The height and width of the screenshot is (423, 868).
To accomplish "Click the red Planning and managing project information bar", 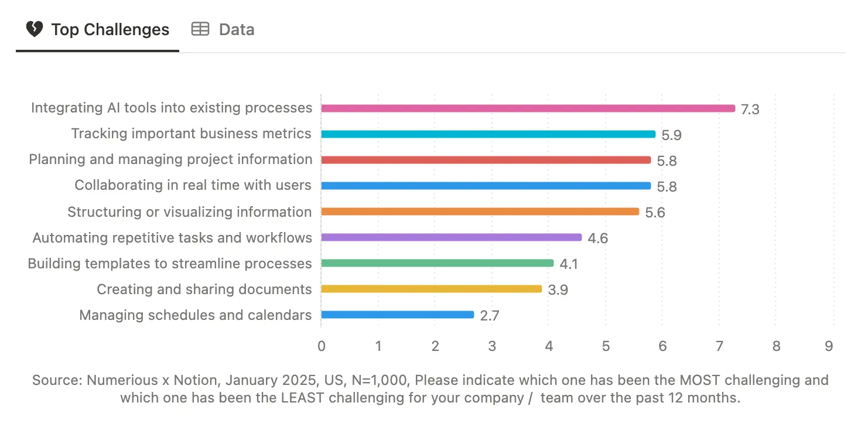I will (x=480, y=159).
